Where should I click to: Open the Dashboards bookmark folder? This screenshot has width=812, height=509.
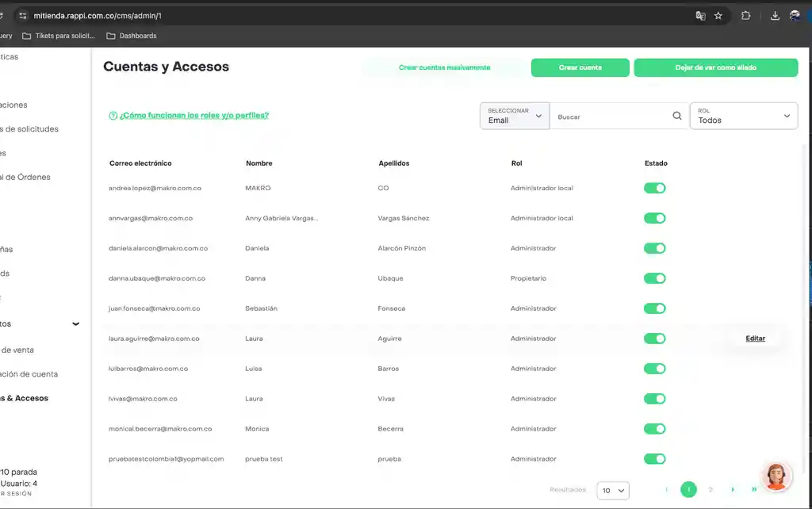tap(132, 36)
